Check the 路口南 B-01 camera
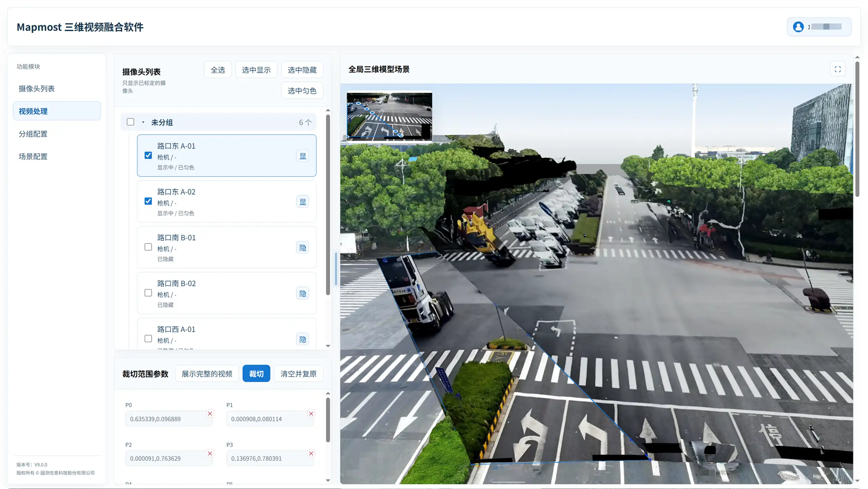This screenshot has width=868, height=489. pyautogui.click(x=148, y=247)
